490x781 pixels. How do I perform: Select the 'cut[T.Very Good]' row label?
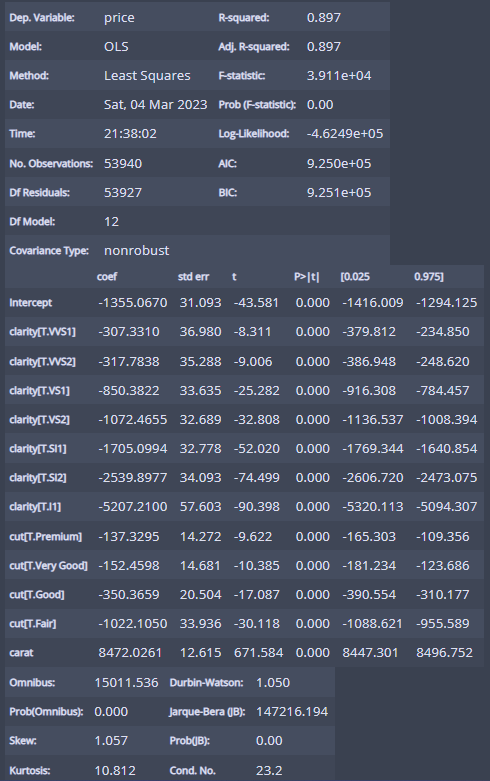[48, 565]
